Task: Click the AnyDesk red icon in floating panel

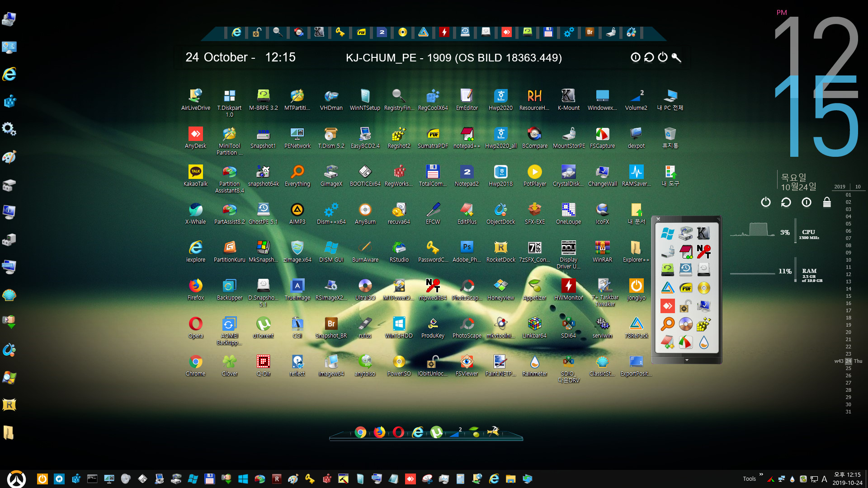Action: coord(667,305)
